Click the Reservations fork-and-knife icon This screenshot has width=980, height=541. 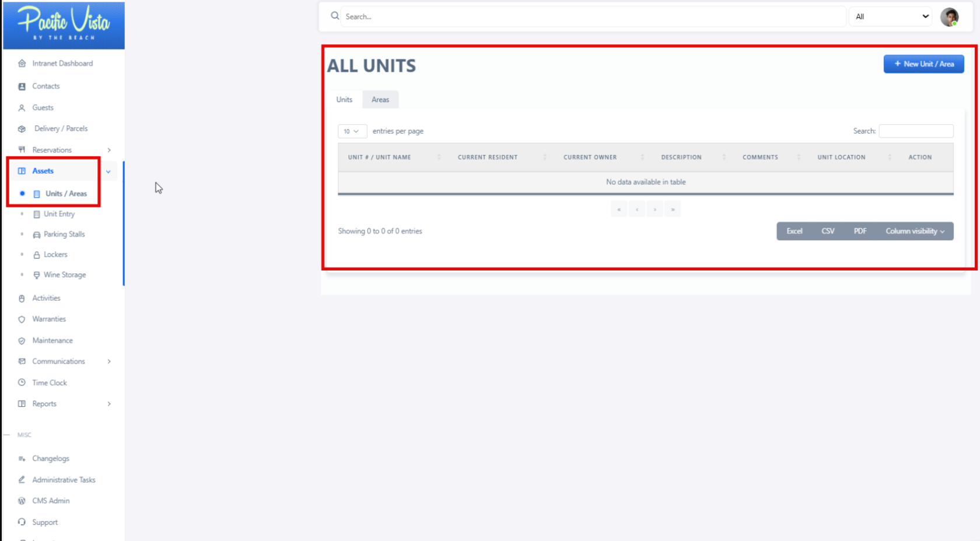click(22, 150)
